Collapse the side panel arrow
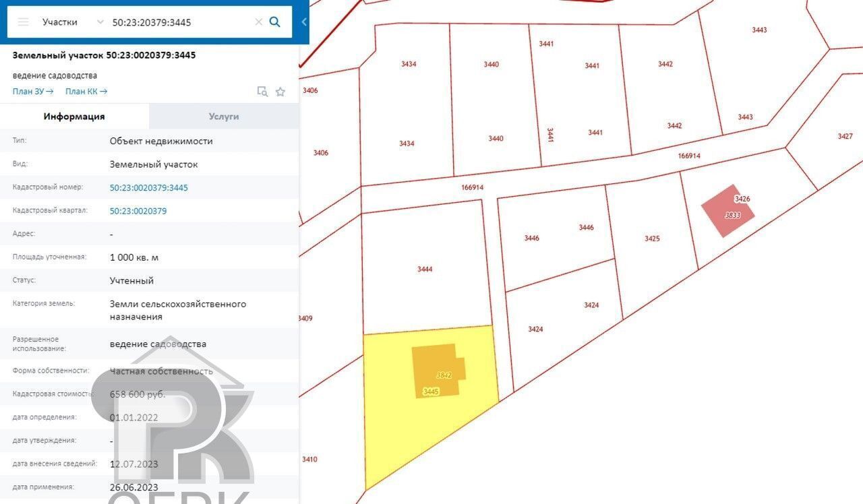The image size is (863, 504). pos(303,22)
